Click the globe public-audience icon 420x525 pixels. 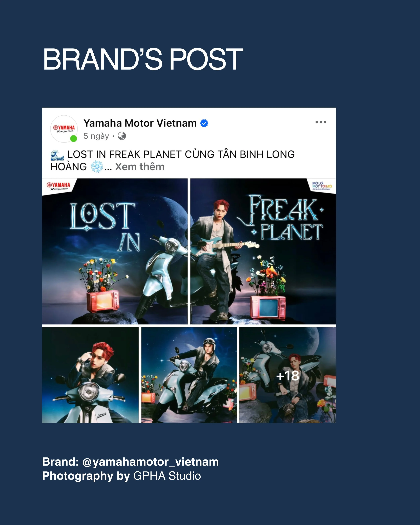coord(122,136)
